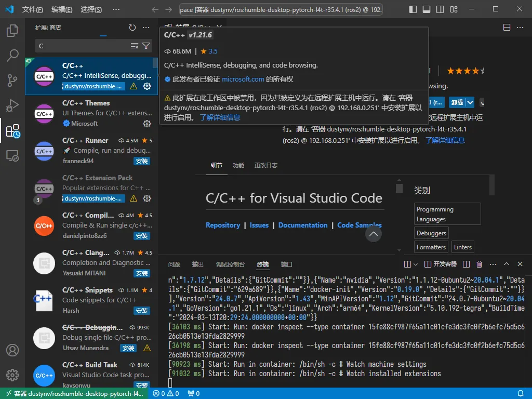This screenshot has width=532, height=399.
Task: Install the C/C++ Runner extension
Action: 142,161
